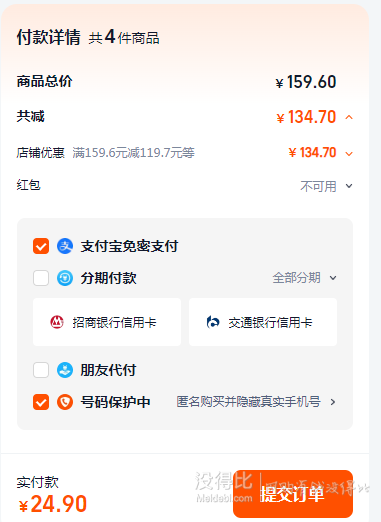The width and height of the screenshot is (381, 522).
Task: Click the 实付款 ¥24.90 total amount
Action: [x=52, y=503]
